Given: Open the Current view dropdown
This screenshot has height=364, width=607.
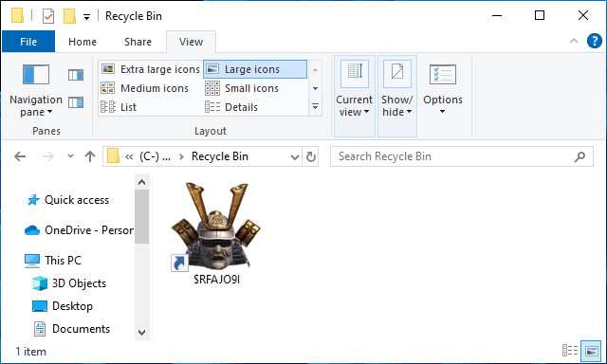Looking at the screenshot, I should point(354,96).
